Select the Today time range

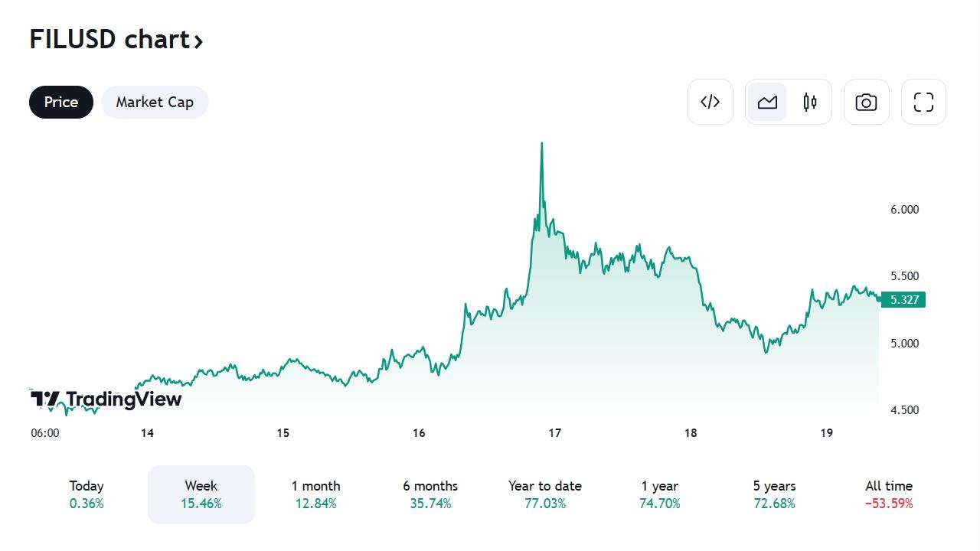(87, 494)
